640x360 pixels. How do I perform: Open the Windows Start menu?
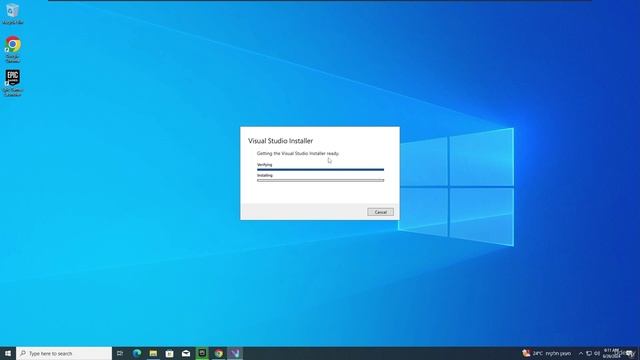(8, 353)
